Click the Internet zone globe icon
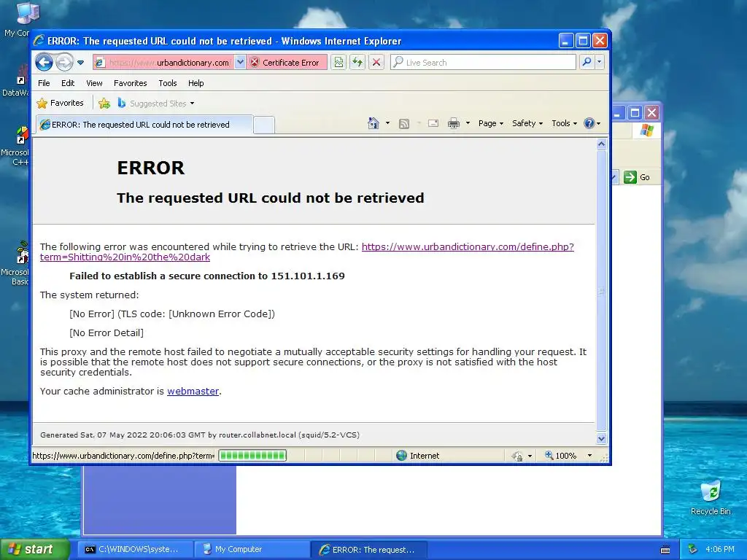The width and height of the screenshot is (747, 560). (402, 455)
